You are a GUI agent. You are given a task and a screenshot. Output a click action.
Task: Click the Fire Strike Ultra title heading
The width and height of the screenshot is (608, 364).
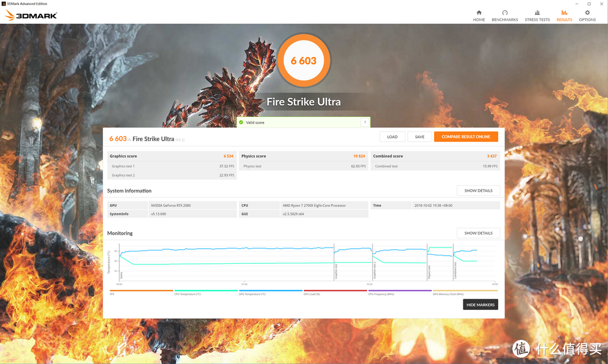click(x=303, y=102)
